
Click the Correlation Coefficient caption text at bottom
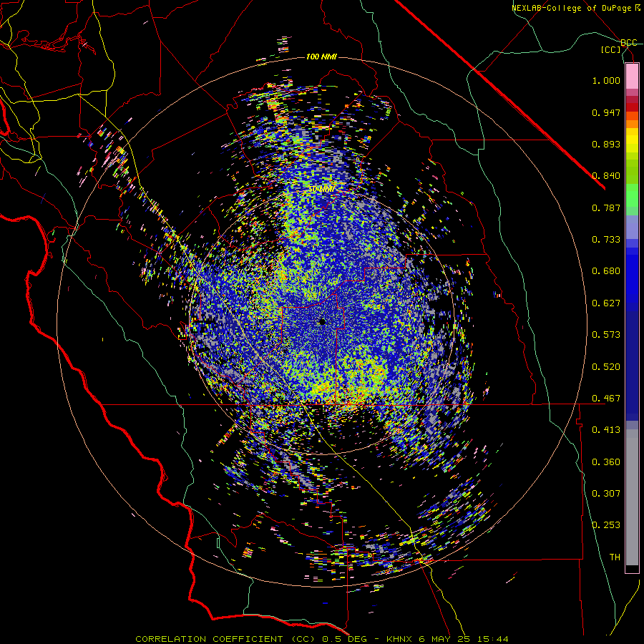pyautogui.click(x=322, y=639)
